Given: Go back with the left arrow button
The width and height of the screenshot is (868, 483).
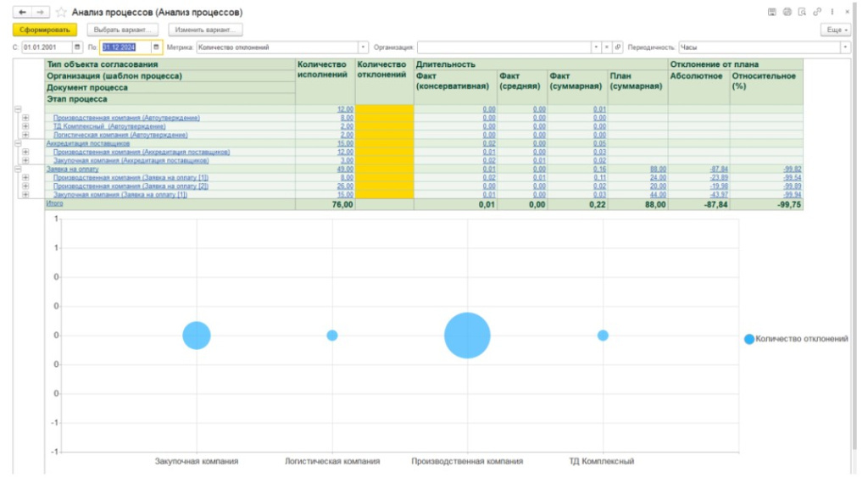Looking at the screenshot, I should (22, 12).
